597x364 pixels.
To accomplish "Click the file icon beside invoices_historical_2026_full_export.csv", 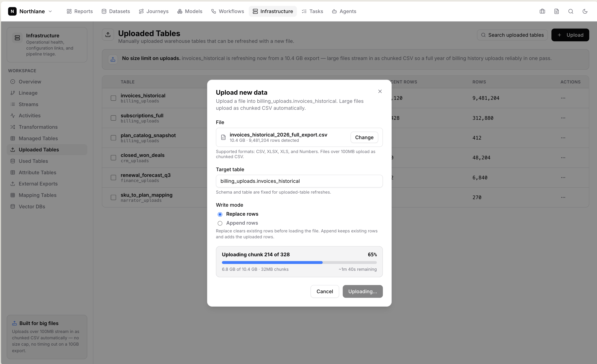I will [x=223, y=137].
